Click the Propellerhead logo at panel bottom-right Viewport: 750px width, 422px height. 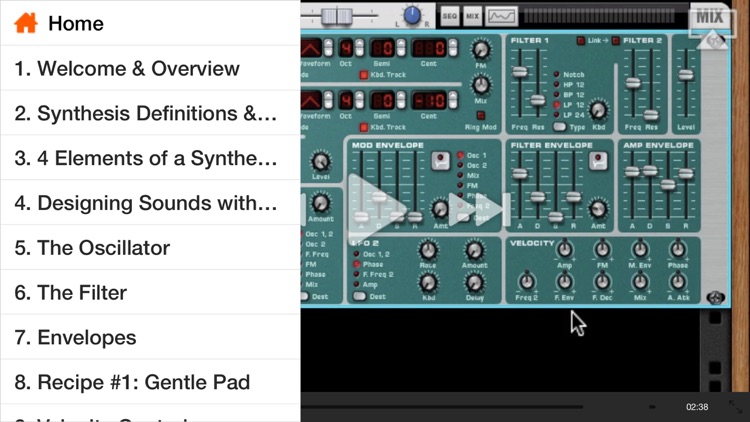coord(716,298)
